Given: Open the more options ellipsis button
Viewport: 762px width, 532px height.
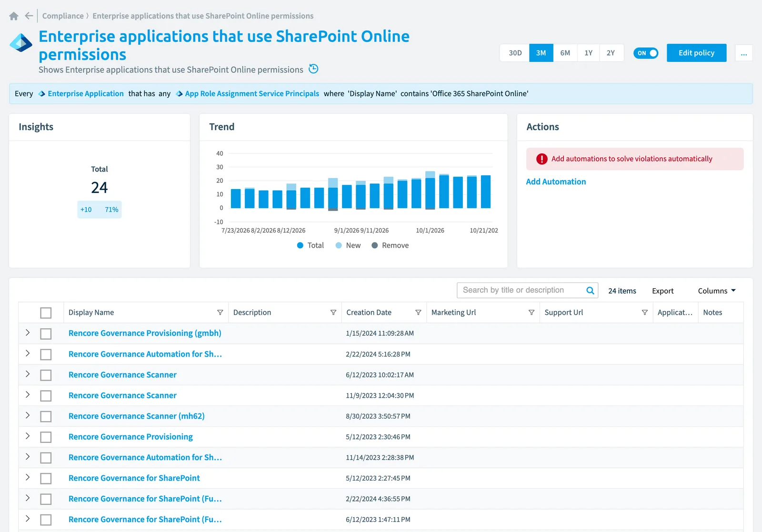Looking at the screenshot, I should tap(744, 53).
